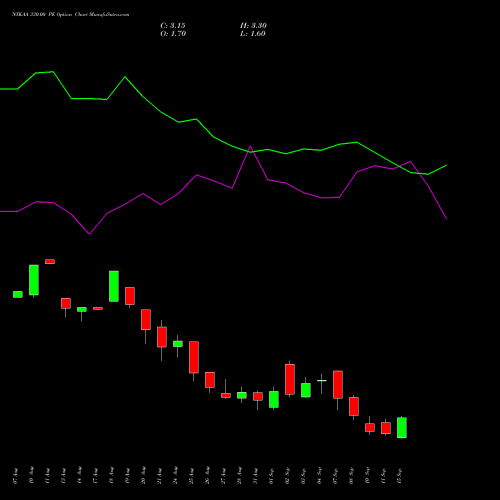Select the "21 Aug" date label
Viewport: 500px width, 500px height.
coord(159,476)
